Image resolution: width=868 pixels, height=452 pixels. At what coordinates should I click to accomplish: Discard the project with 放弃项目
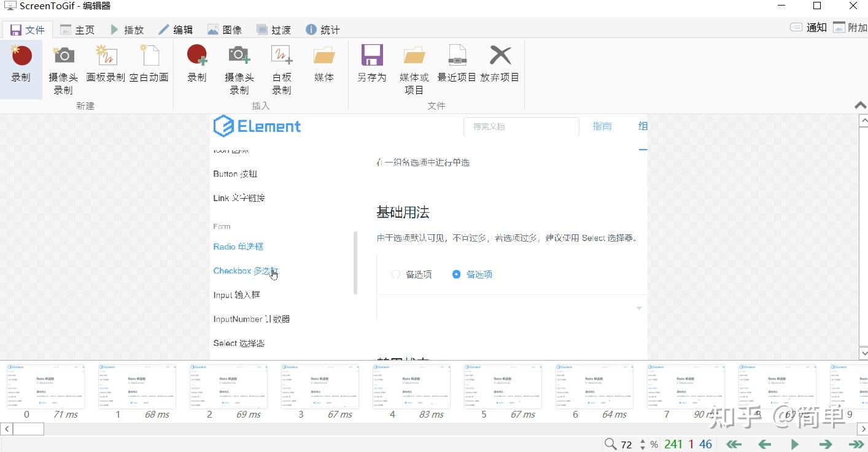coord(500,63)
